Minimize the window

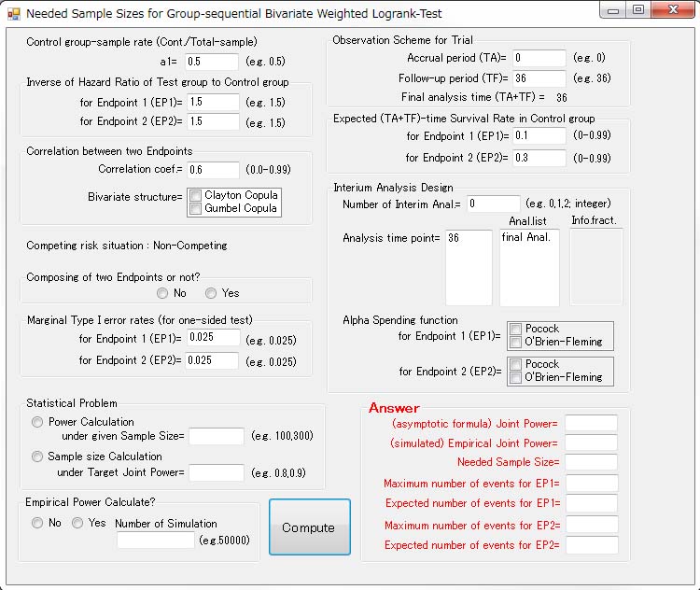(x=613, y=10)
